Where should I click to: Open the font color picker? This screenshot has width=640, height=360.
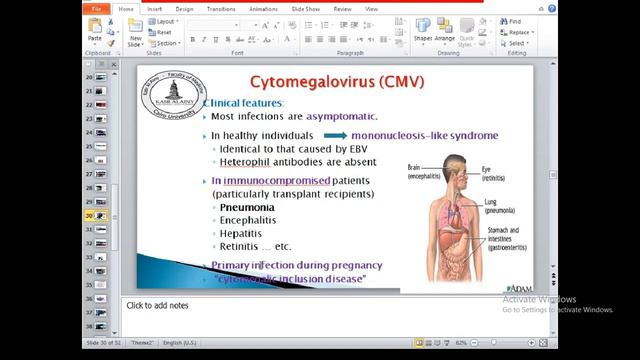click(x=288, y=40)
